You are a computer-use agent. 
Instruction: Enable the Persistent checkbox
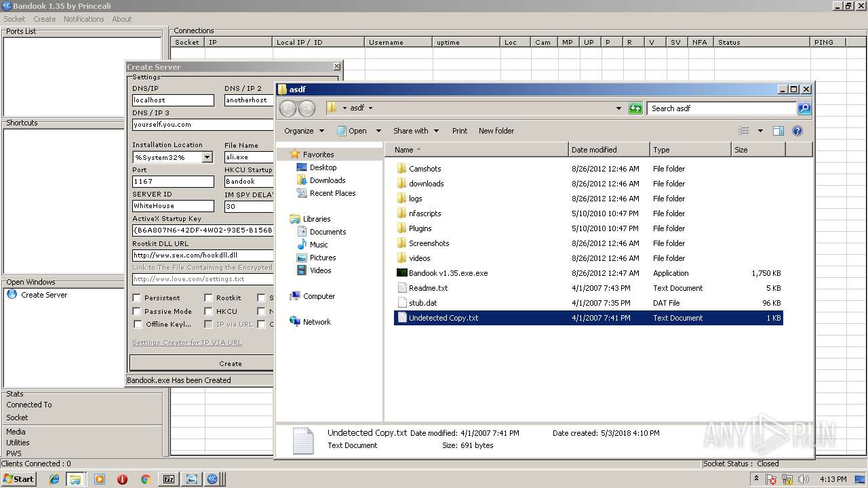[137, 298]
